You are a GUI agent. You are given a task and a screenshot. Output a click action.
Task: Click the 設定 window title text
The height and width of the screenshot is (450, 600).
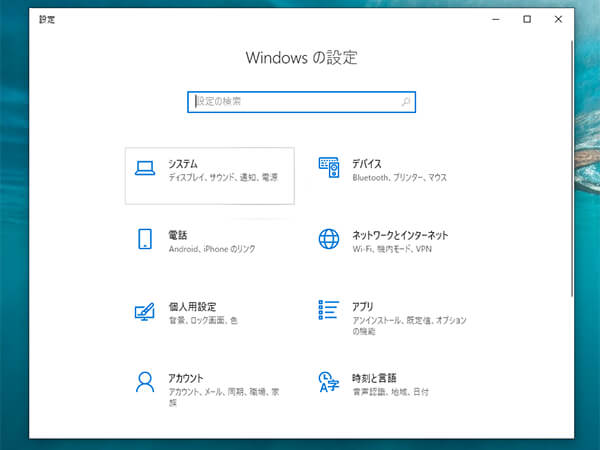click(47, 19)
